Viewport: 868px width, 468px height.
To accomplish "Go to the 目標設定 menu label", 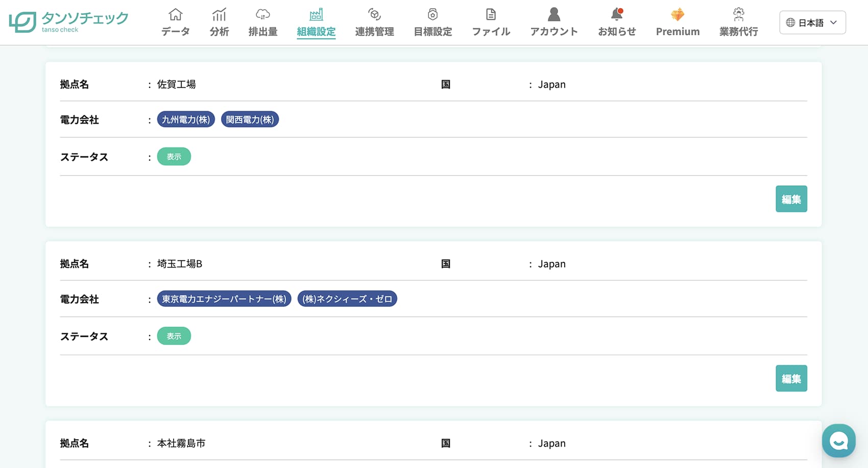I will (x=432, y=32).
